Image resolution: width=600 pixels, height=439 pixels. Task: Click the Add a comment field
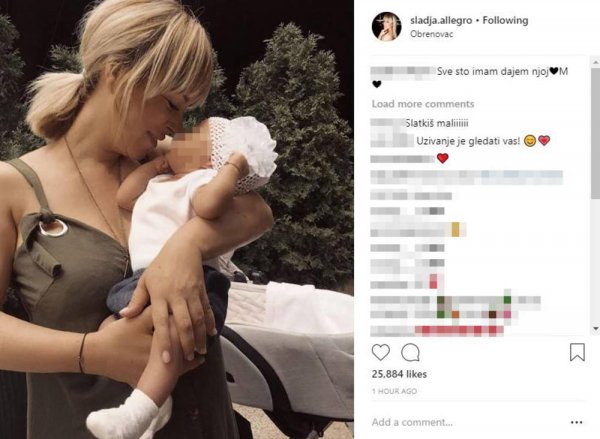467,422
